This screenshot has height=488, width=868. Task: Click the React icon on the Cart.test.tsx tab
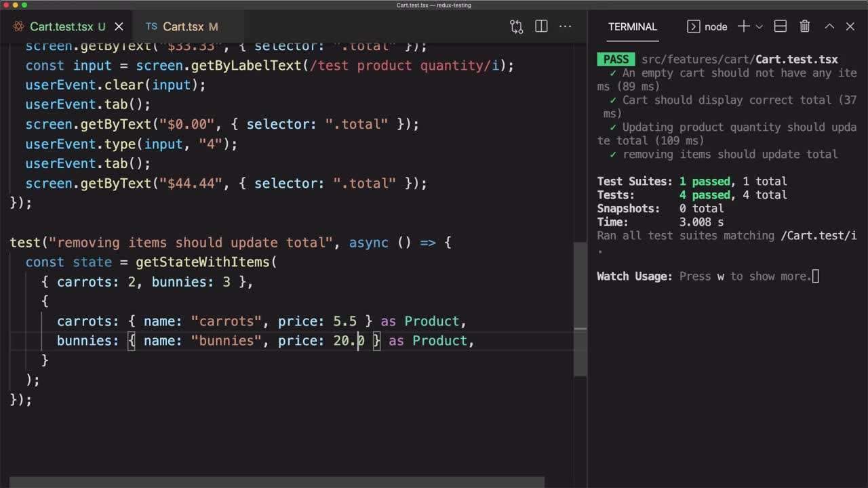[18, 26]
